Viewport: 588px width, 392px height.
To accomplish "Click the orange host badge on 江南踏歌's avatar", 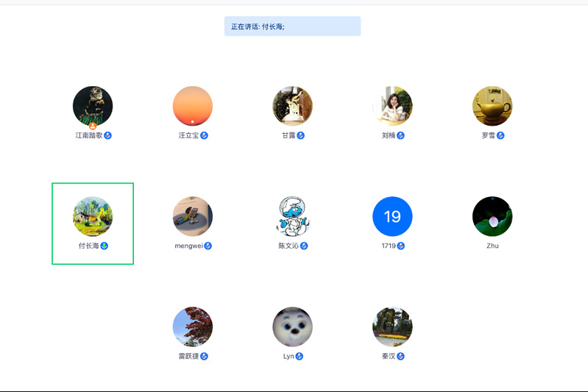I will [x=93, y=126].
